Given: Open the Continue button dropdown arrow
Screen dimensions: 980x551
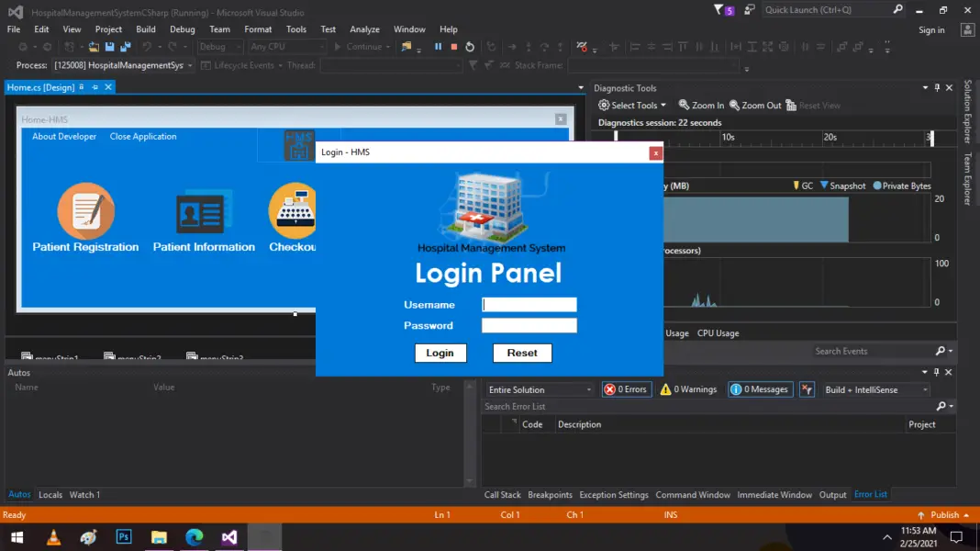Looking at the screenshot, I should tap(388, 47).
